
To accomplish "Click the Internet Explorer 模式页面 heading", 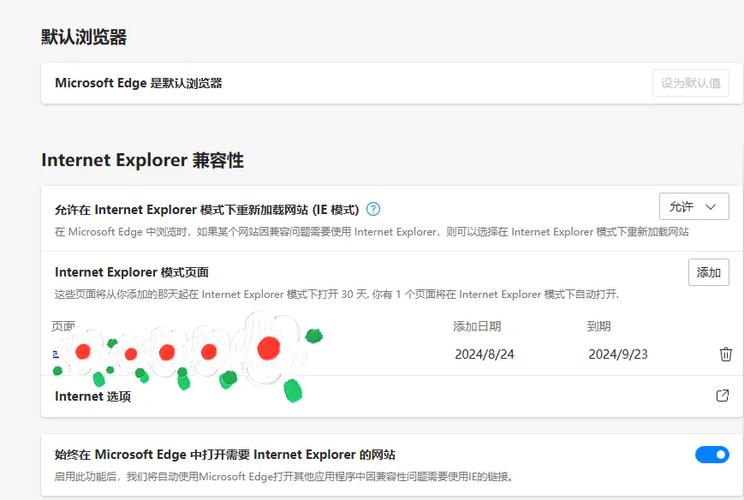I will (x=131, y=272).
